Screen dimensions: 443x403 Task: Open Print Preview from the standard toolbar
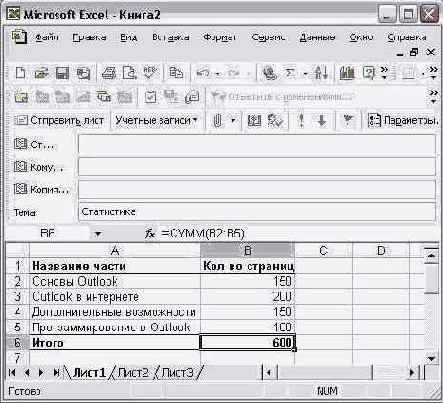pyautogui.click(x=129, y=73)
